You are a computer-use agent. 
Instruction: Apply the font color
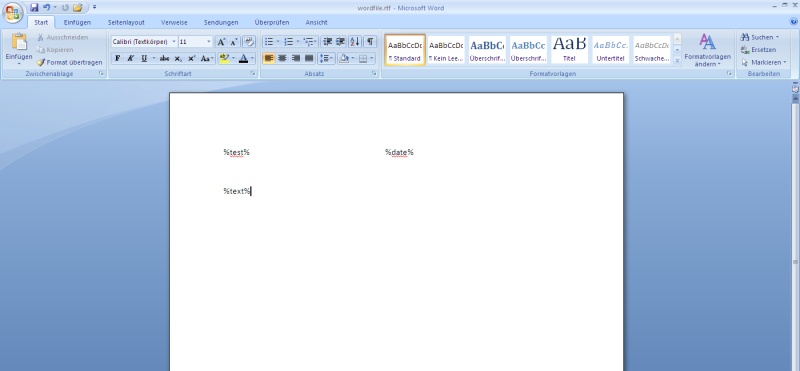click(243, 58)
